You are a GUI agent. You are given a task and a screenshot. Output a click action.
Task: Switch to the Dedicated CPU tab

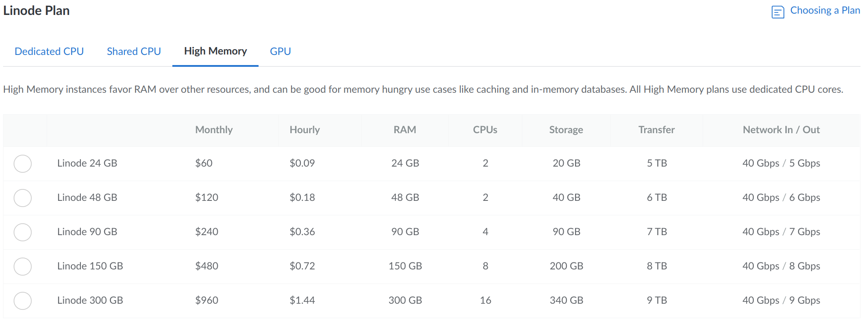(49, 51)
